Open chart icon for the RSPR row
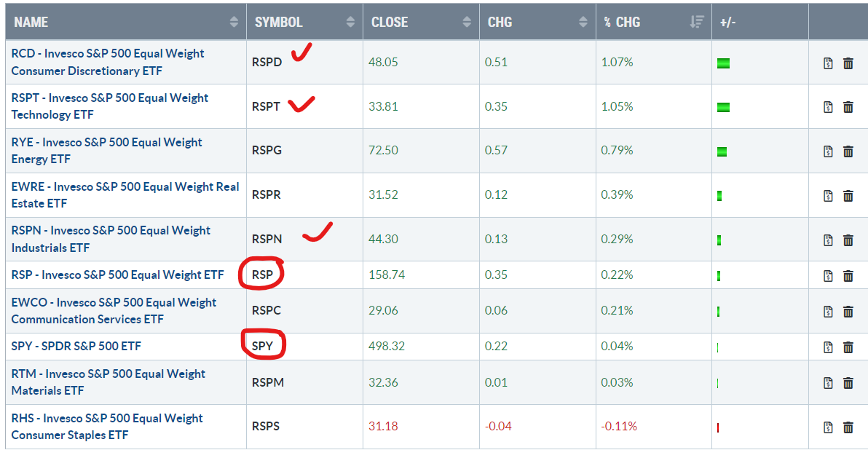The width and height of the screenshot is (868, 450). tap(828, 195)
